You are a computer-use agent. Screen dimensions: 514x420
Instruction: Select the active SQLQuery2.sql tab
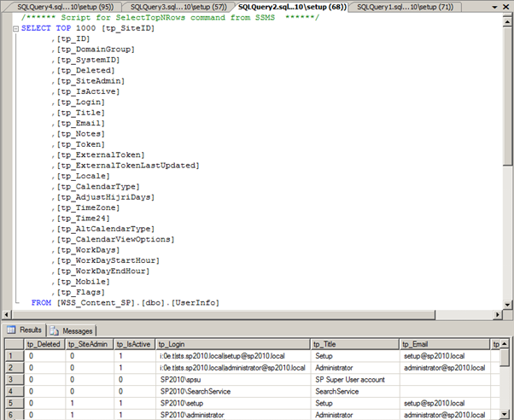pyautogui.click(x=290, y=7)
